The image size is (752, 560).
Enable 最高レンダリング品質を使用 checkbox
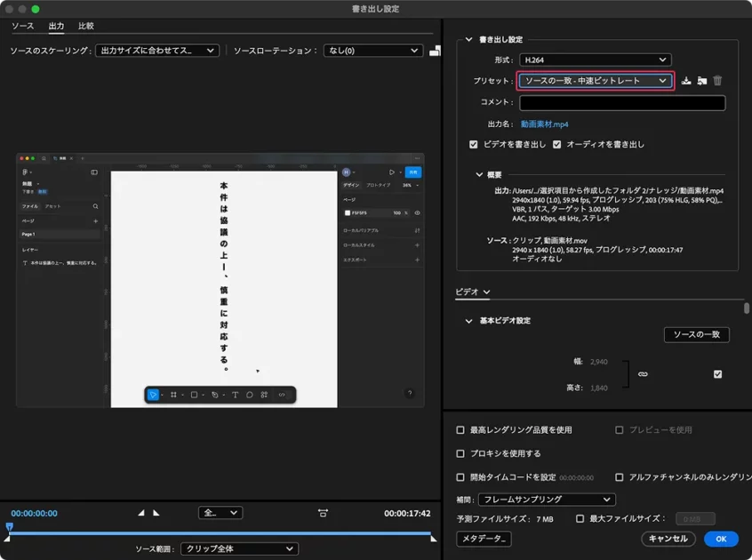[460, 430]
